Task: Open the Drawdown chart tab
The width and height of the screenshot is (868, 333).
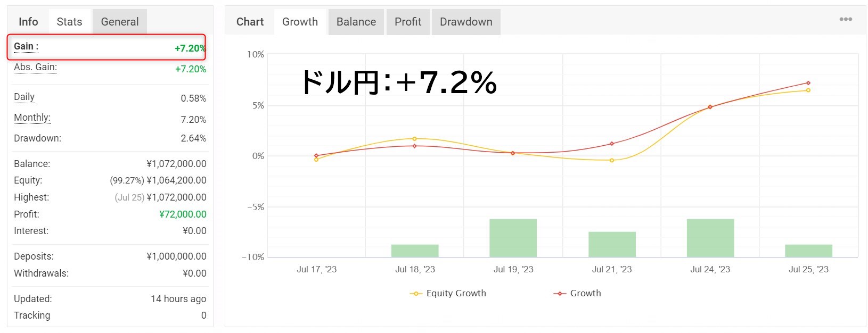Action: [x=466, y=22]
